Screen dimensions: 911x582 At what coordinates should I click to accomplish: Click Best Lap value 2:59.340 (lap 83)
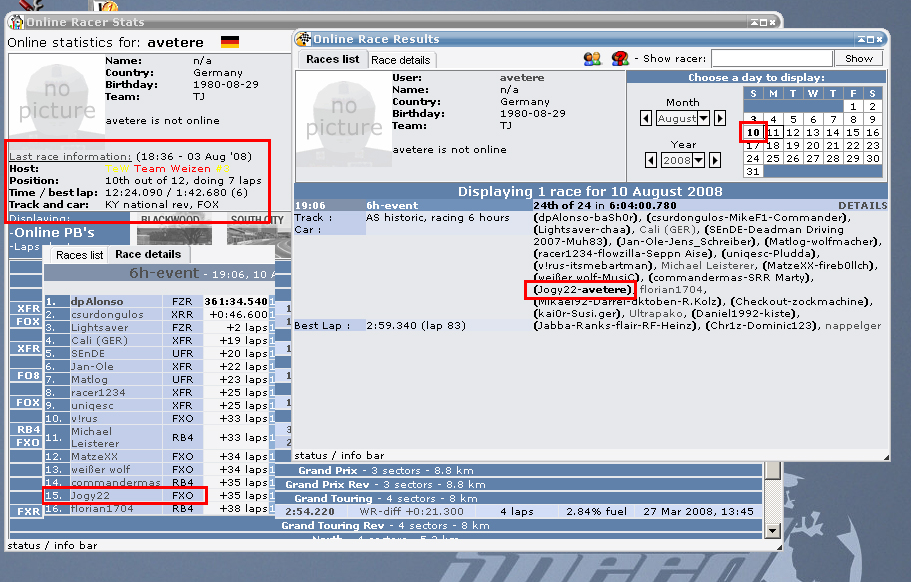416,326
